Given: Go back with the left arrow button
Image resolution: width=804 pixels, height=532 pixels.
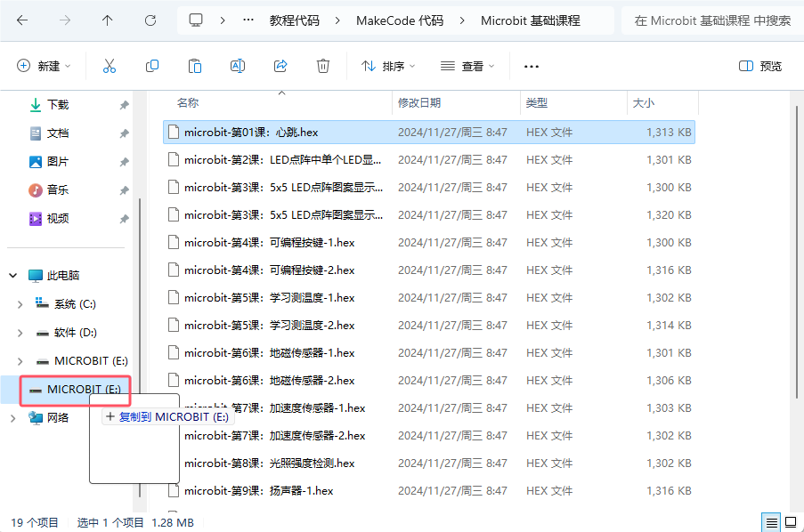Looking at the screenshot, I should 22,20.
